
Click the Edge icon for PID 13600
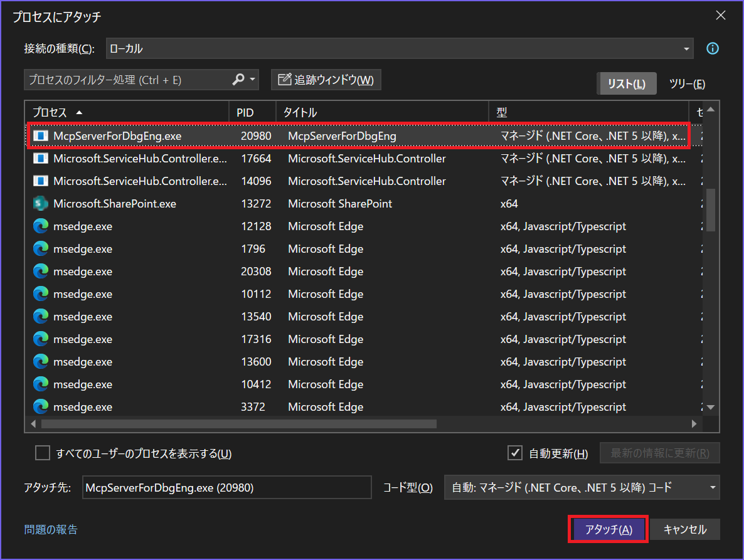[40, 362]
